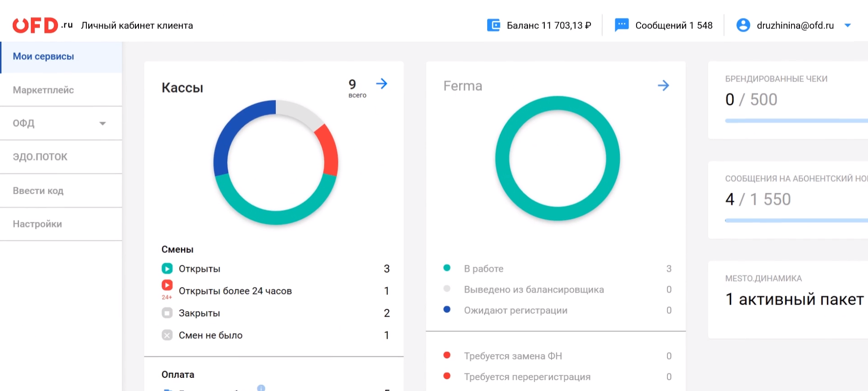Click Баланс 11 703,13 ₽ link
Screen dimensions: 868x391
pyautogui.click(x=549, y=25)
